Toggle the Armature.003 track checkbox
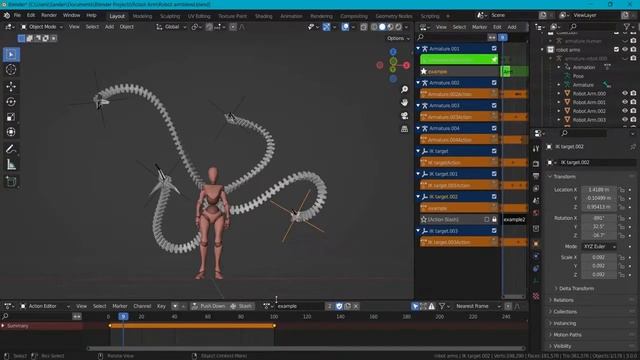 tap(494, 106)
